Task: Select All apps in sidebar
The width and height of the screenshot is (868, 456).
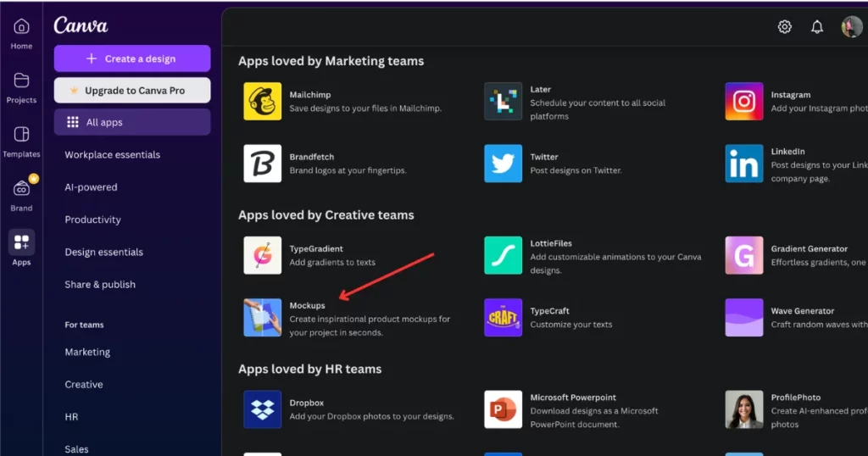Action: 132,122
